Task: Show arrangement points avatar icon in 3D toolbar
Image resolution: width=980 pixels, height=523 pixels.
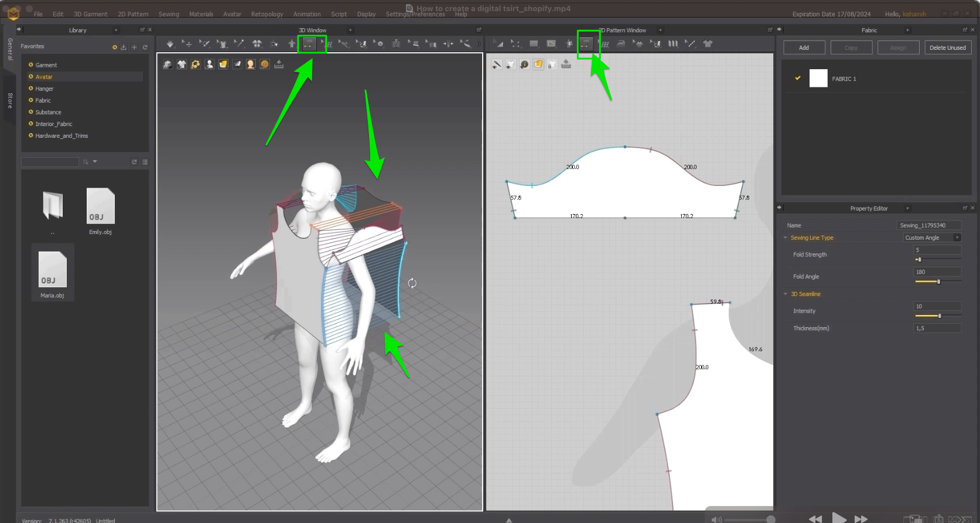Action: click(292, 44)
